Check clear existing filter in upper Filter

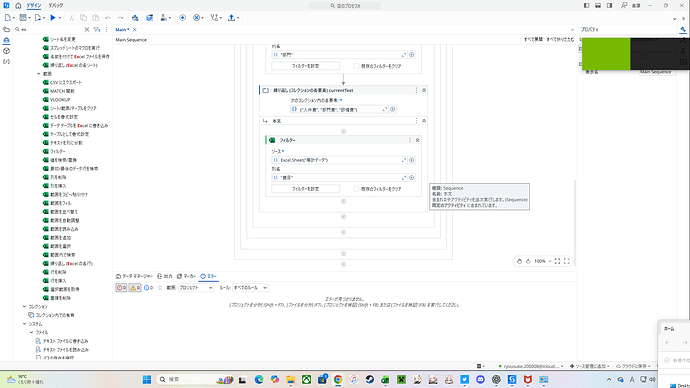click(x=356, y=66)
